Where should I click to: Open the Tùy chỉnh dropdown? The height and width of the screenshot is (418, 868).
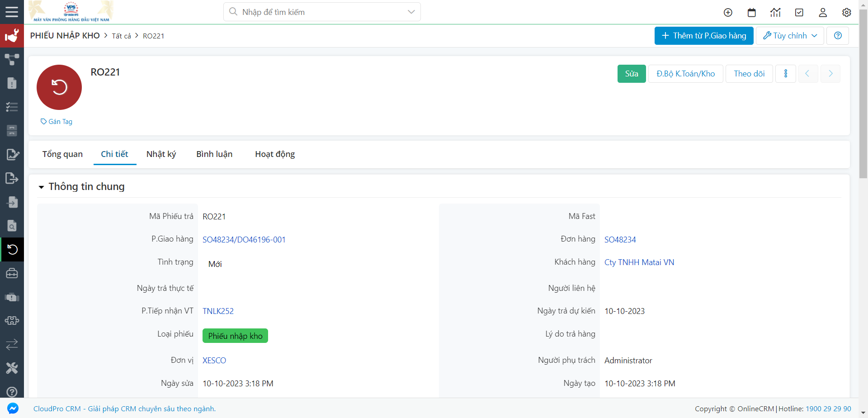coord(790,36)
